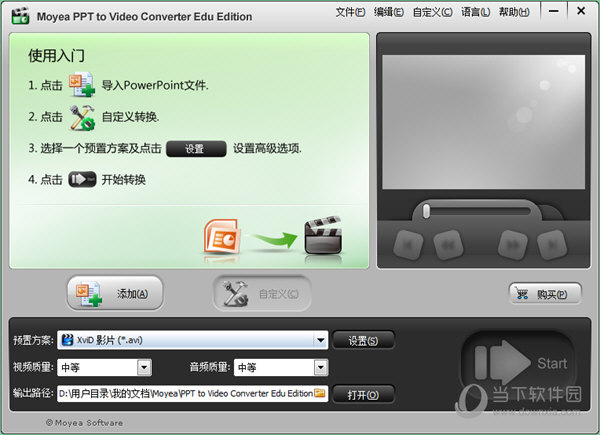Click the customize tools icon in step 2
600x435 pixels.
[x=82, y=117]
